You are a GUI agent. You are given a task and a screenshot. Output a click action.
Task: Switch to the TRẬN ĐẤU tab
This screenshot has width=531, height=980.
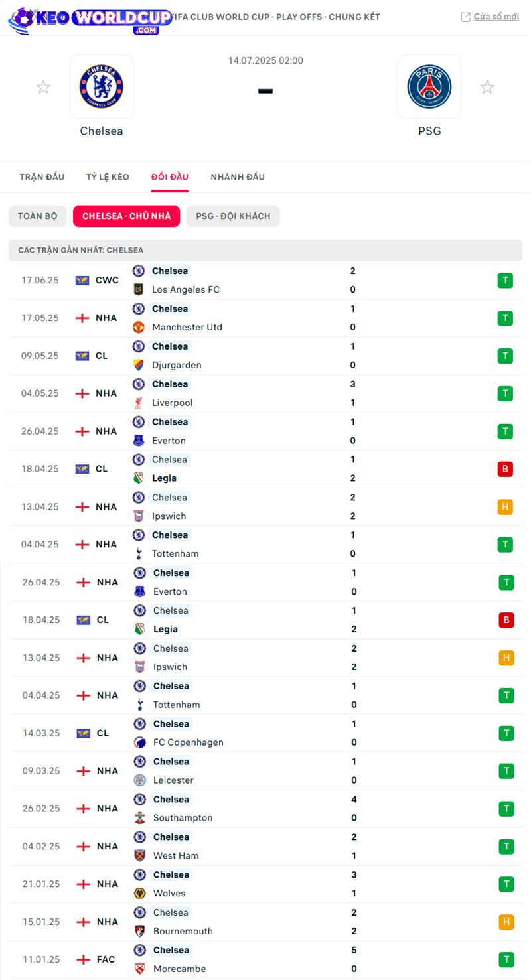tap(42, 177)
